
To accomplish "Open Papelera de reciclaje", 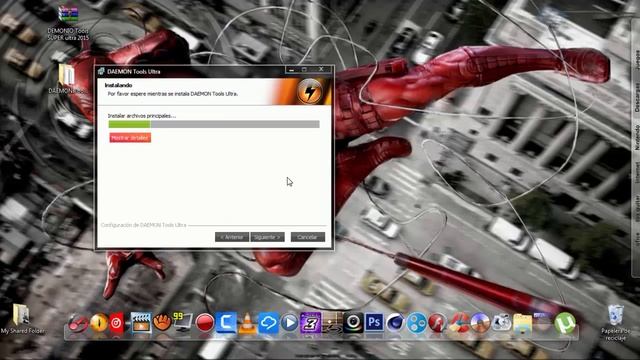I will (x=616, y=322).
